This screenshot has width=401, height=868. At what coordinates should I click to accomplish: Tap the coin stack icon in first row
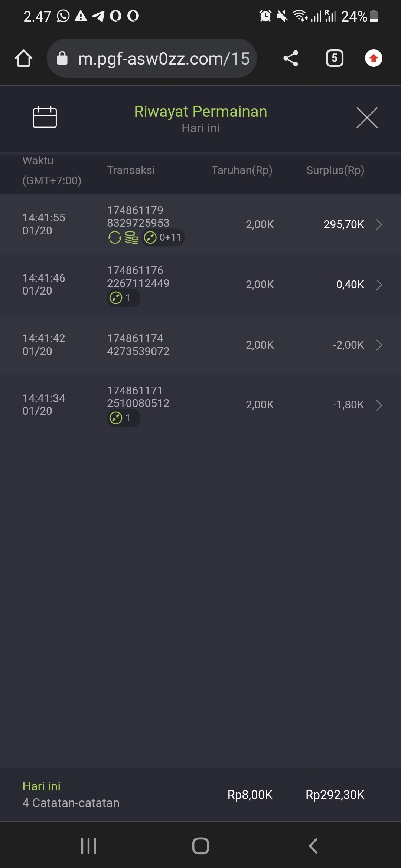pos(131,237)
